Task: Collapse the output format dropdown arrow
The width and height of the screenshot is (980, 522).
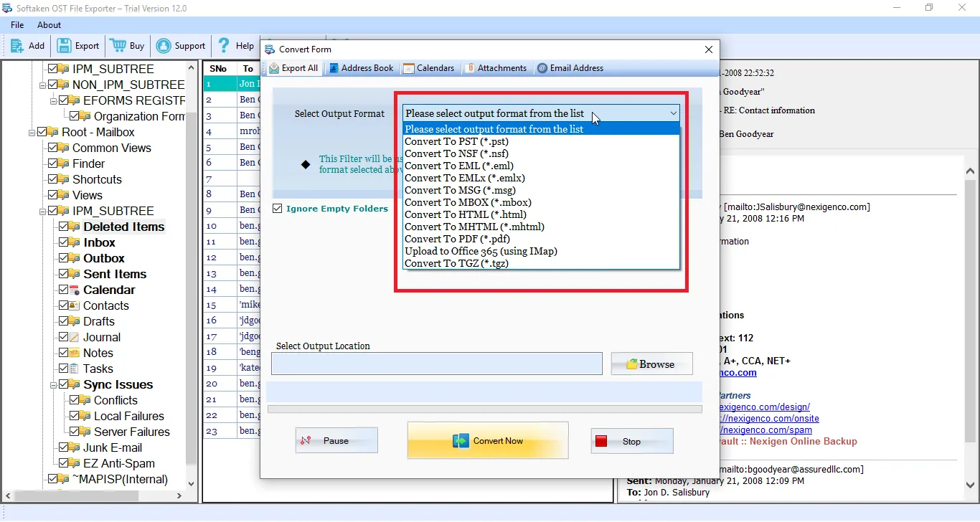Action: [673, 113]
